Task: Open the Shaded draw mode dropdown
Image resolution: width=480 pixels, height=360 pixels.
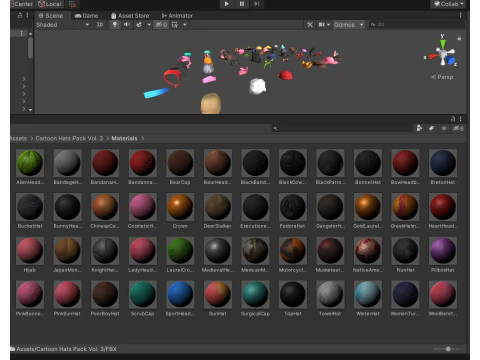Action: [x=62, y=25]
